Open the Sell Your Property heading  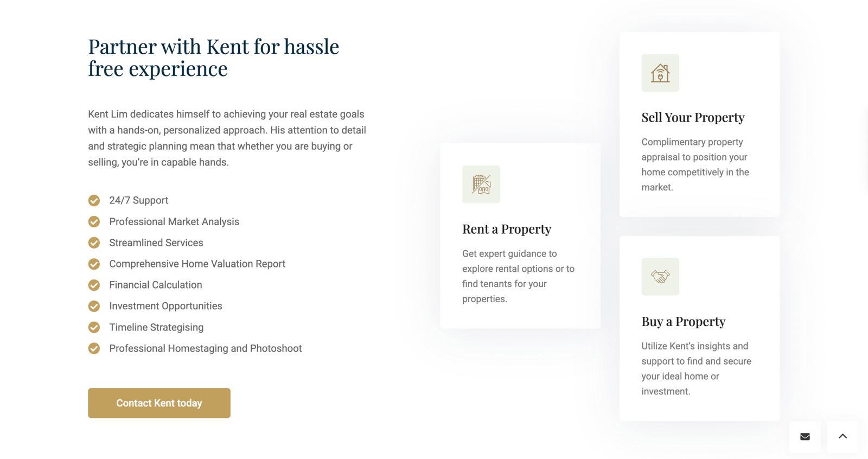tap(693, 118)
